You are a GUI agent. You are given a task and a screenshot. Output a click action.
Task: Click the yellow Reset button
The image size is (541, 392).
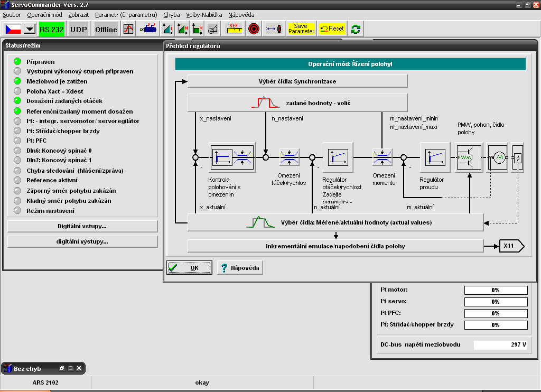(332, 29)
